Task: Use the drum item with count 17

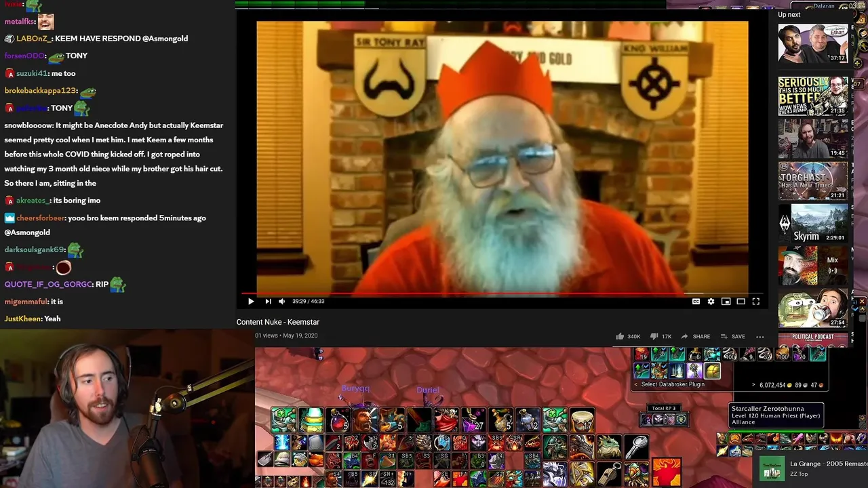Action: click(x=582, y=420)
